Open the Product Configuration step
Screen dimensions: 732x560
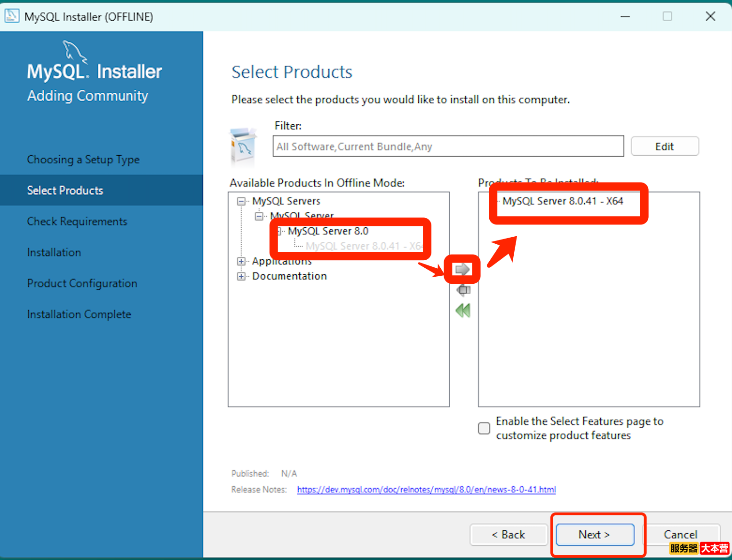(82, 283)
